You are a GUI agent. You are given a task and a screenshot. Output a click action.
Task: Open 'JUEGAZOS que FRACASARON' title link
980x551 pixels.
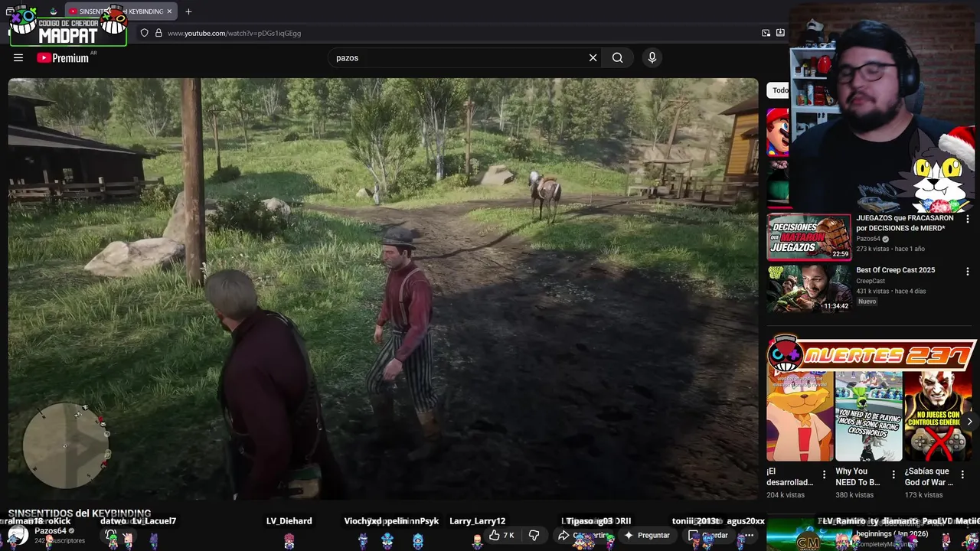pos(904,223)
